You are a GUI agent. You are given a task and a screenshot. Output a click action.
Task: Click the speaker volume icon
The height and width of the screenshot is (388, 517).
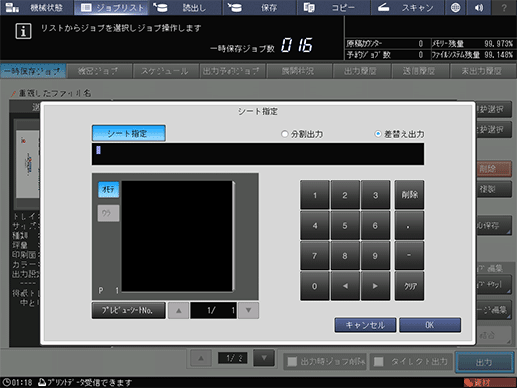tap(479, 7)
